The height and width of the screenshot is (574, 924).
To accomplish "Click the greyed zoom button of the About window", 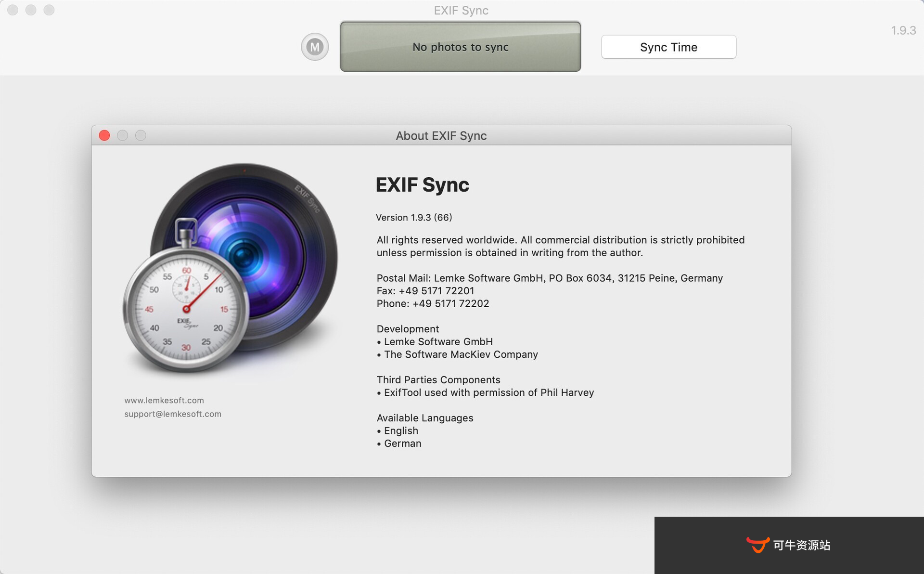I will click(141, 135).
